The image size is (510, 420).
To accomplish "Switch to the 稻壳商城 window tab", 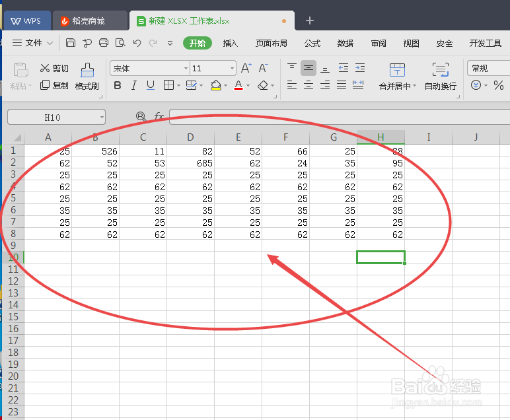I will (x=90, y=21).
